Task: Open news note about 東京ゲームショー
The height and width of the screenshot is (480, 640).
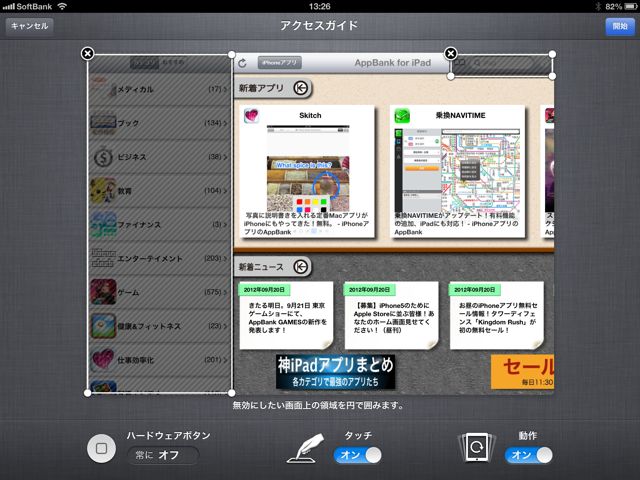Action: click(x=287, y=316)
